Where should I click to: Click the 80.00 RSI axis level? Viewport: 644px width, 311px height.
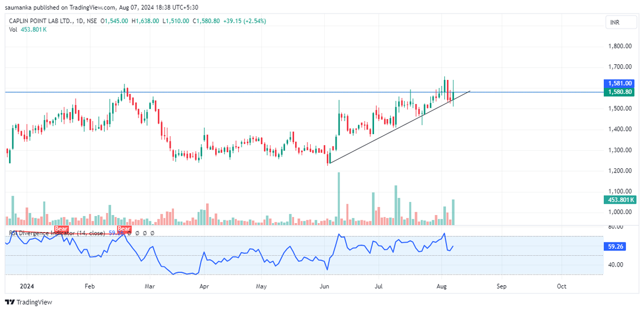(615, 227)
